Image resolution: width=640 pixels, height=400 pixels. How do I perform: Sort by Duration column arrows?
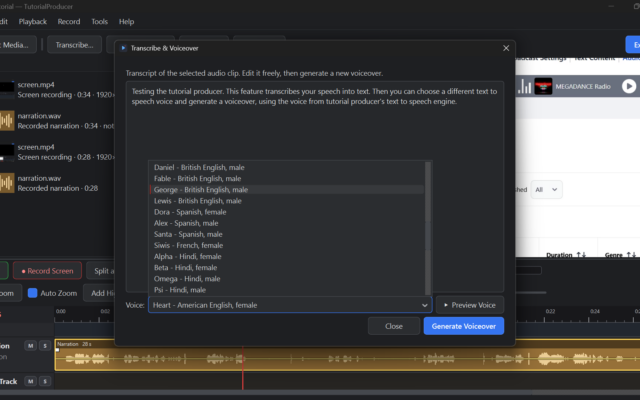581,255
